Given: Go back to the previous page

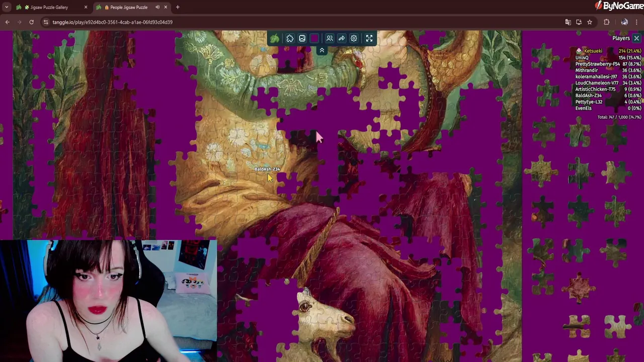Looking at the screenshot, I should coord(7,22).
